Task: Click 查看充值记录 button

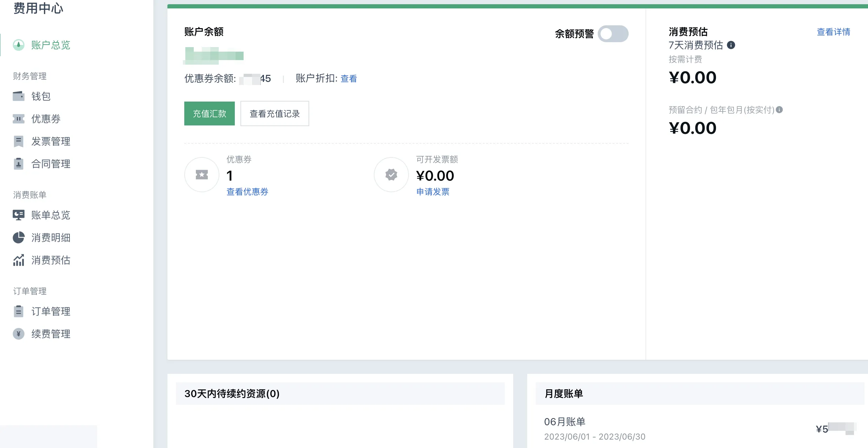Action: [x=275, y=113]
